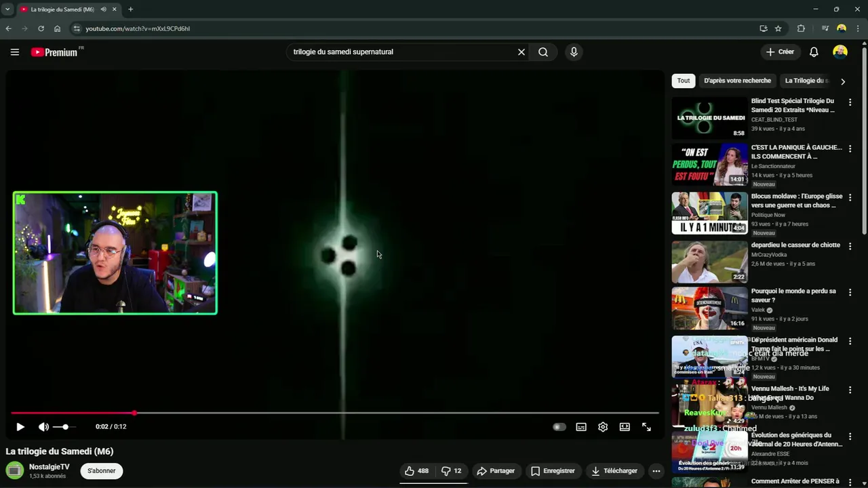This screenshot has width=868, height=488.
Task: Mute the tab via speaker icon
Action: point(104,9)
